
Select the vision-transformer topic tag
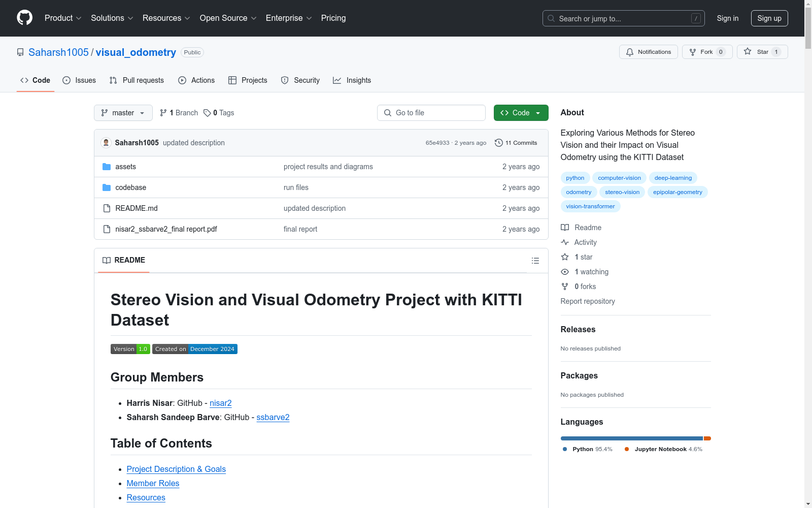(590, 206)
